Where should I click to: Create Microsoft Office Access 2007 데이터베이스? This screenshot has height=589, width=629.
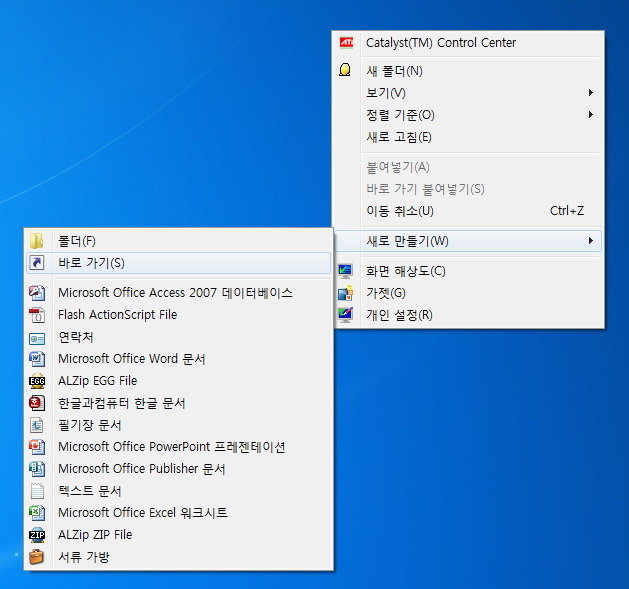pos(179,292)
